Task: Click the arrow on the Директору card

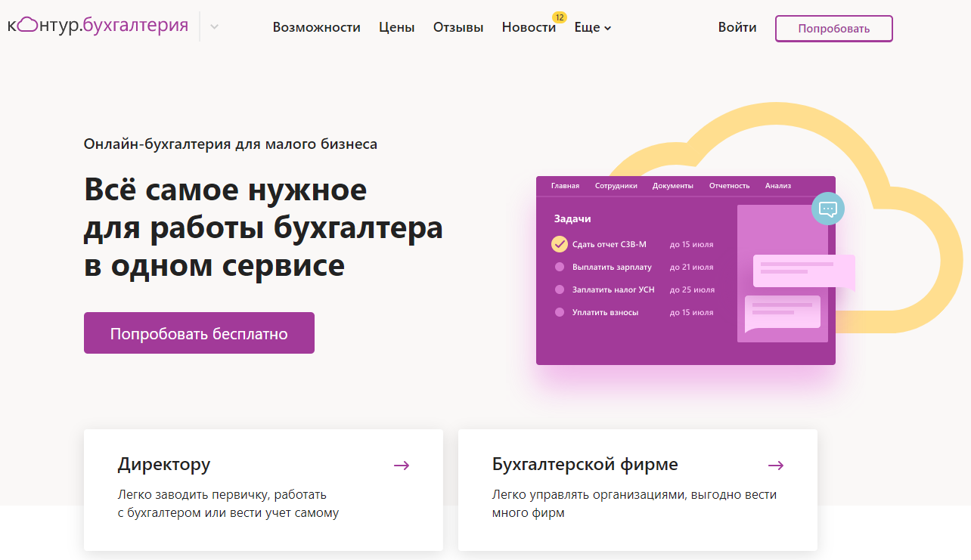Action: pyautogui.click(x=402, y=466)
